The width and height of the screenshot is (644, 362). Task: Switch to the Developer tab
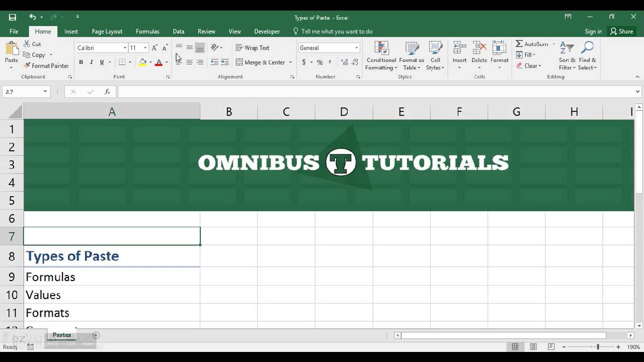[x=267, y=31]
